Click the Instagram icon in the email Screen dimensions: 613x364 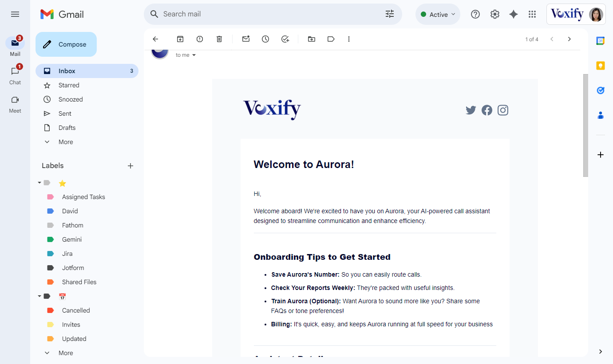click(x=503, y=110)
